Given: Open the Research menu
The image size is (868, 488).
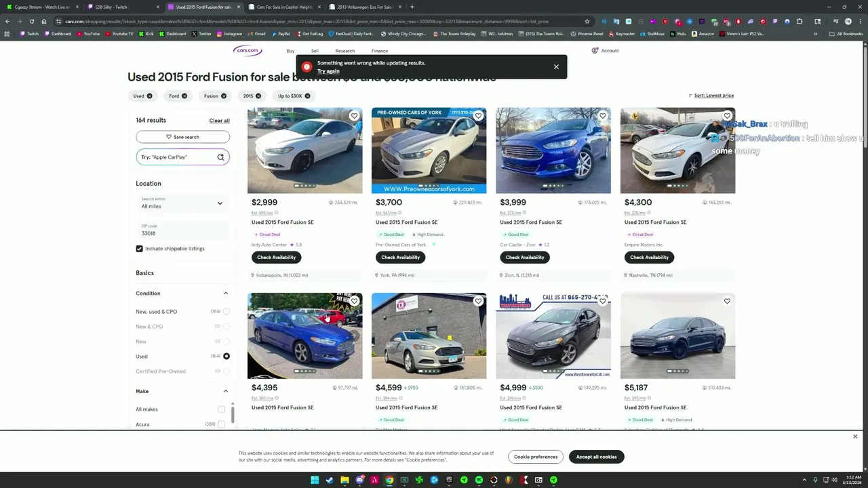Looking at the screenshot, I should (344, 51).
